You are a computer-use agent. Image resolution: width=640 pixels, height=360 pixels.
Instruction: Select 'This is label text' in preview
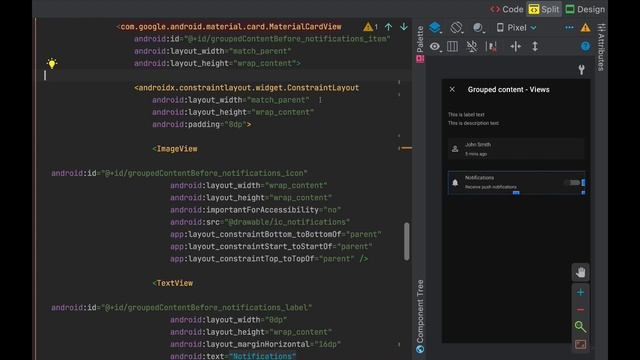point(466,115)
